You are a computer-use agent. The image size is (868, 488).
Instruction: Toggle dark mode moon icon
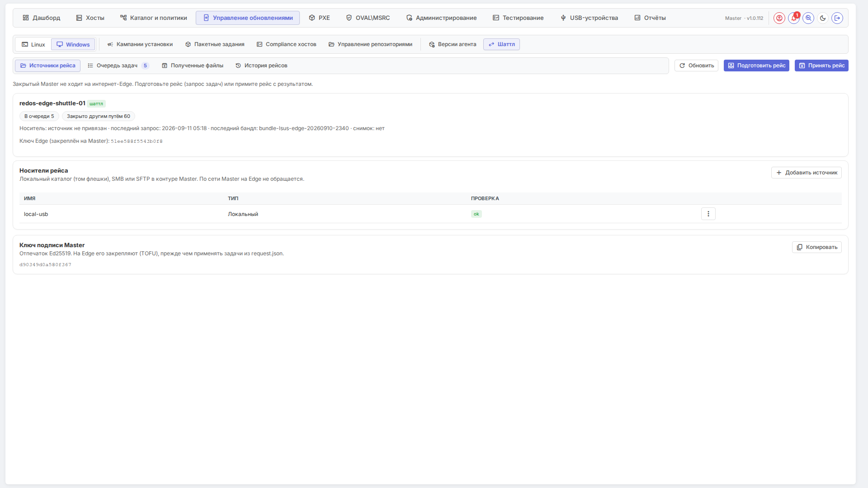coord(823,18)
